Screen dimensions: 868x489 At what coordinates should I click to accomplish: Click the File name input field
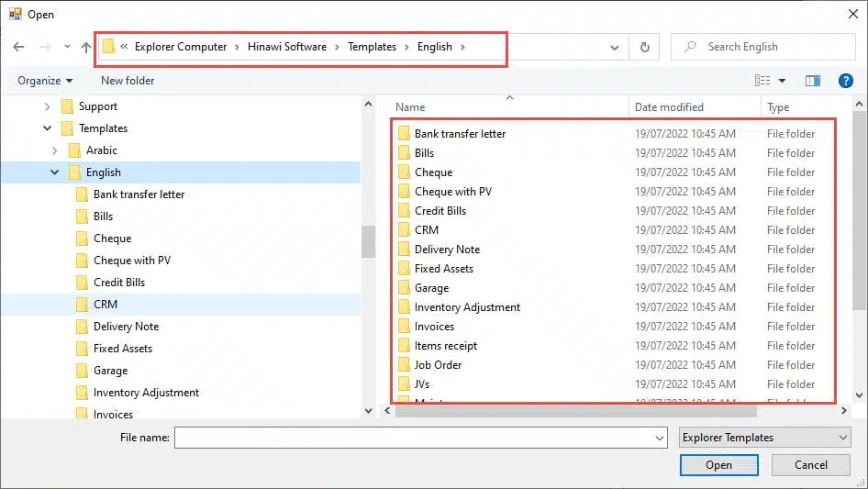pos(420,439)
